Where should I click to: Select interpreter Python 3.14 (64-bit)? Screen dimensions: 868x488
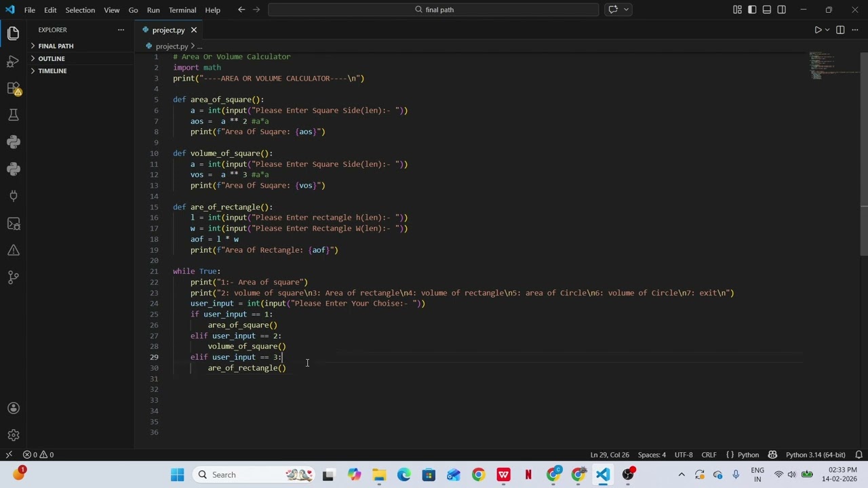(x=815, y=455)
